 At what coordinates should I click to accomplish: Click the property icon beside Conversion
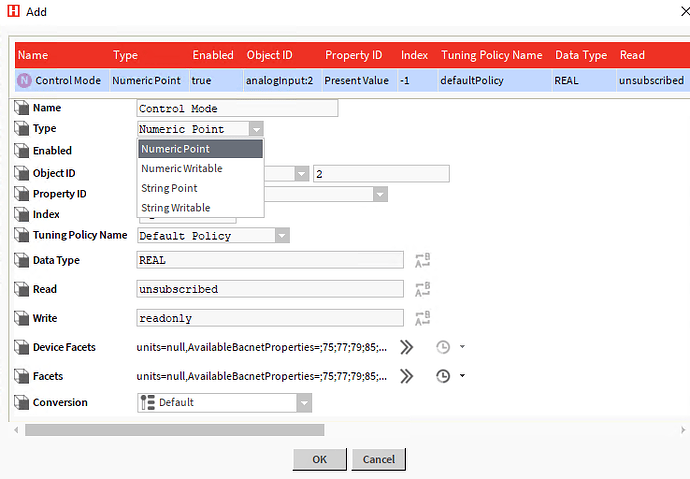[x=21, y=402]
